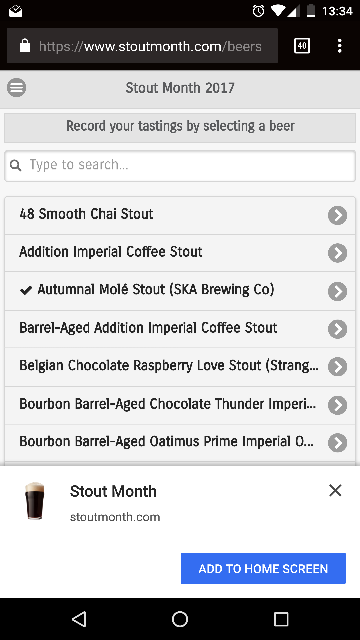Expand arrow for Belgian Chocolate Raspberry Love Stout

click(338, 367)
